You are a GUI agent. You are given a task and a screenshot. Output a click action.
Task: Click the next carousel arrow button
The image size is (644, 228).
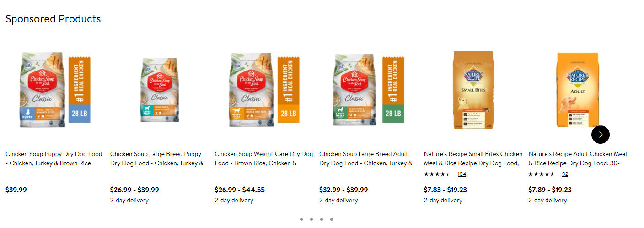[x=600, y=135]
